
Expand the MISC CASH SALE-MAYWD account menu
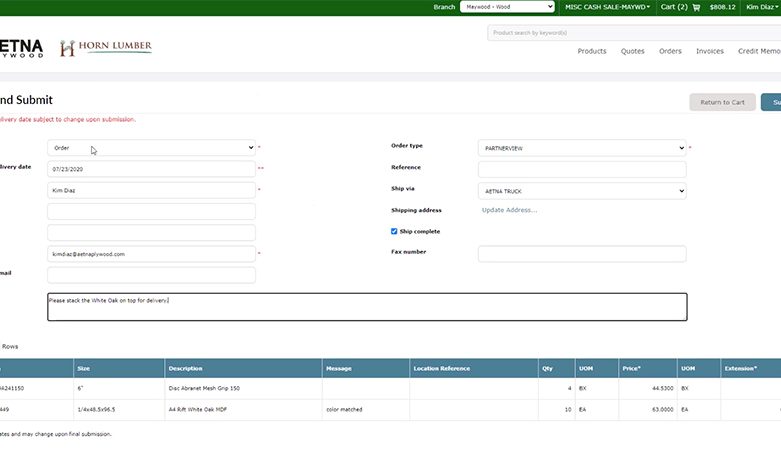(x=607, y=7)
